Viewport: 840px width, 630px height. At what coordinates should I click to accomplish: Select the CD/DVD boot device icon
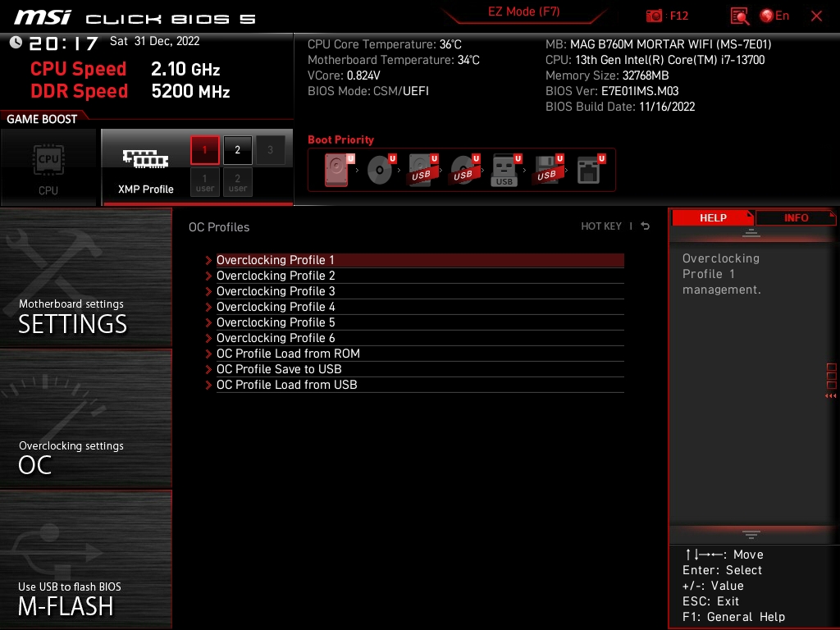(381, 170)
